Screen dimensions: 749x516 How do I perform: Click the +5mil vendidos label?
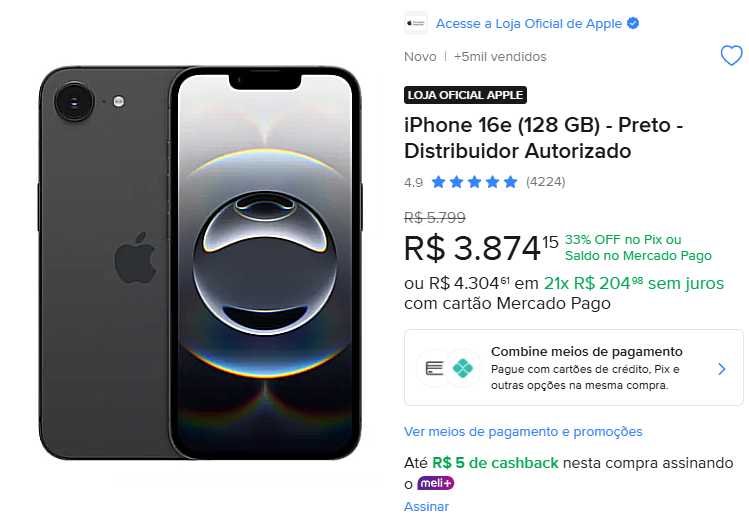pos(500,56)
